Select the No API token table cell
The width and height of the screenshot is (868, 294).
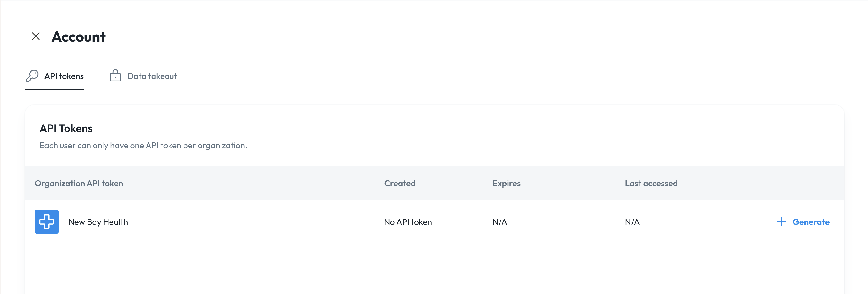coord(408,222)
